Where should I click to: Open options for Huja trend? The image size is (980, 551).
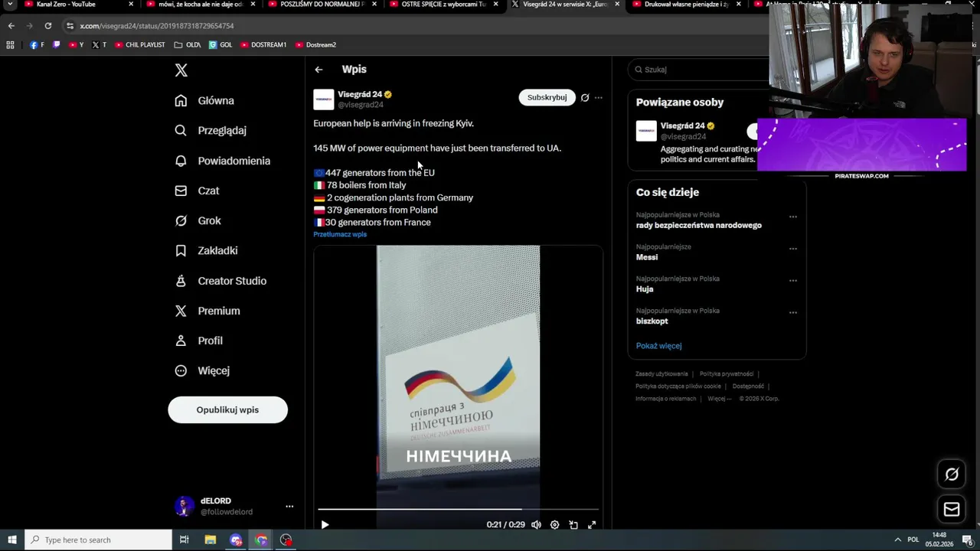[x=793, y=281]
